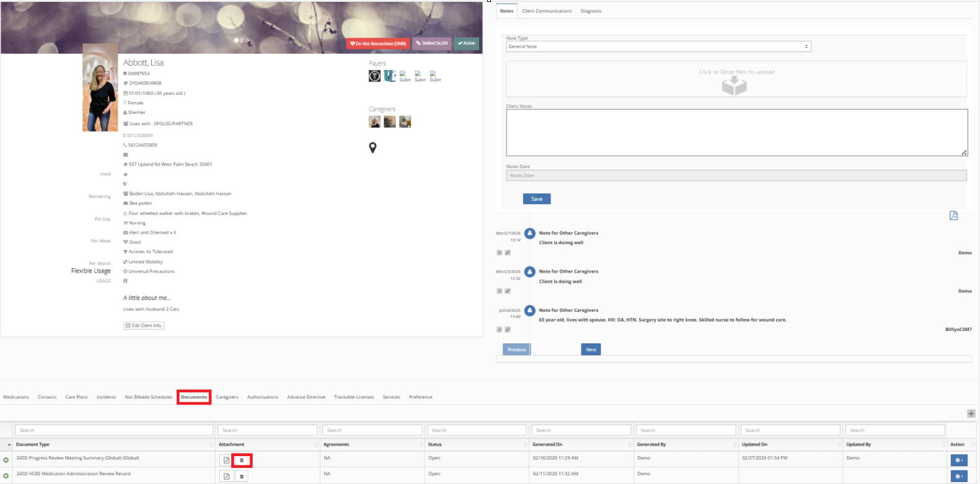The height and width of the screenshot is (484, 980).
Task: Click the map location pin icon
Action: 373,147
